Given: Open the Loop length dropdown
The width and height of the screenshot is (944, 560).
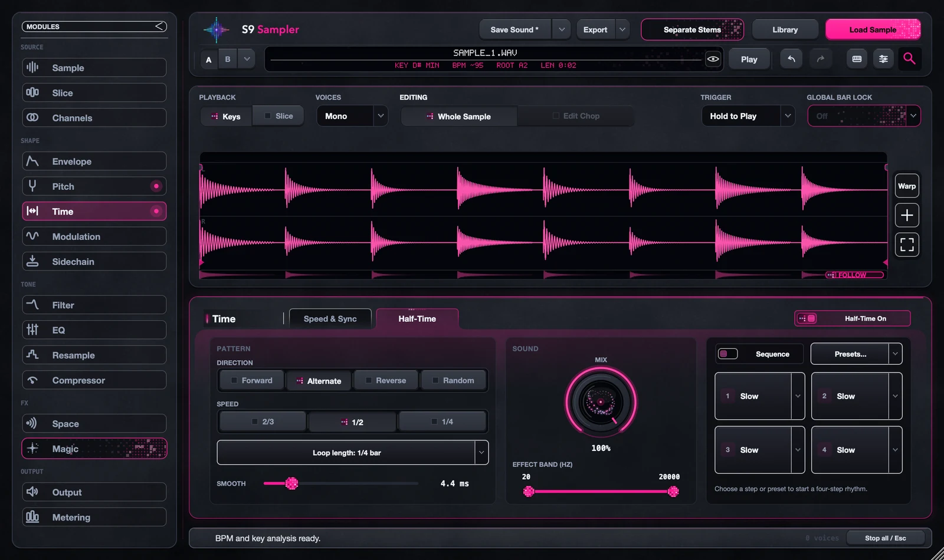Looking at the screenshot, I should (x=353, y=453).
